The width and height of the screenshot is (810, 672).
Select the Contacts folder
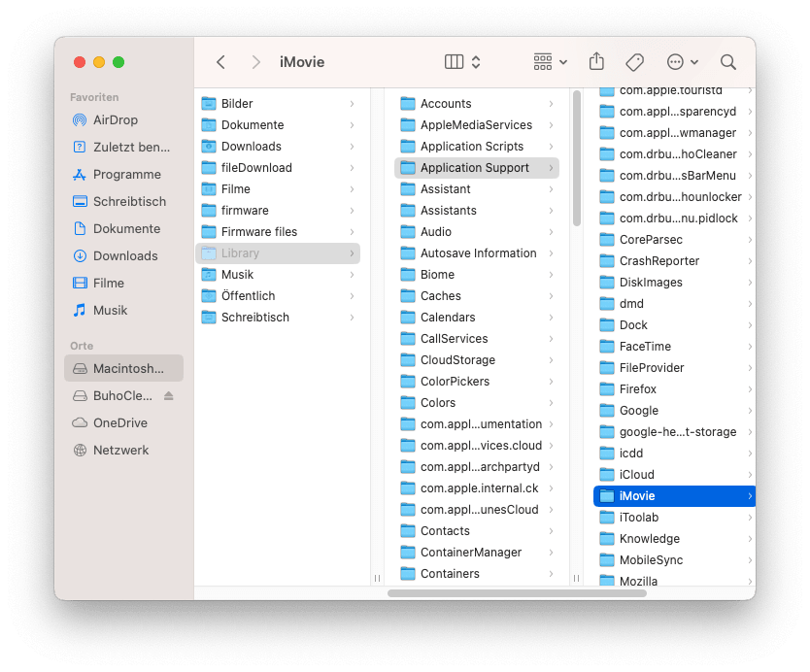click(477, 530)
